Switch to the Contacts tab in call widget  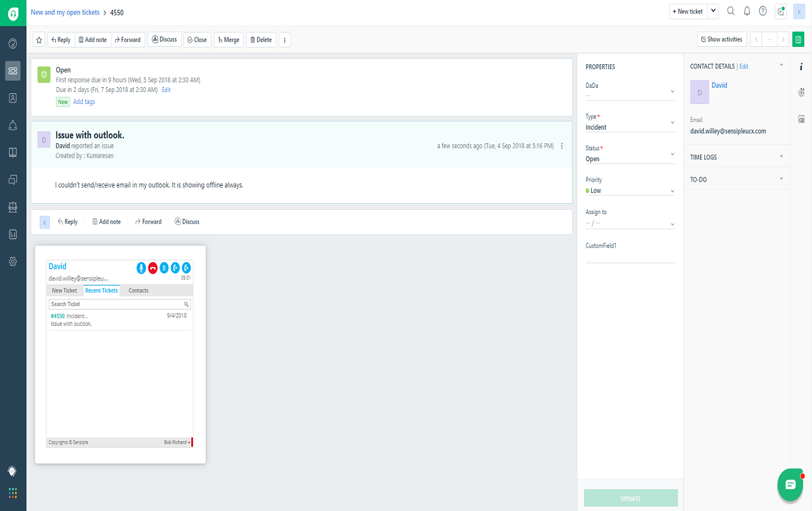(138, 290)
